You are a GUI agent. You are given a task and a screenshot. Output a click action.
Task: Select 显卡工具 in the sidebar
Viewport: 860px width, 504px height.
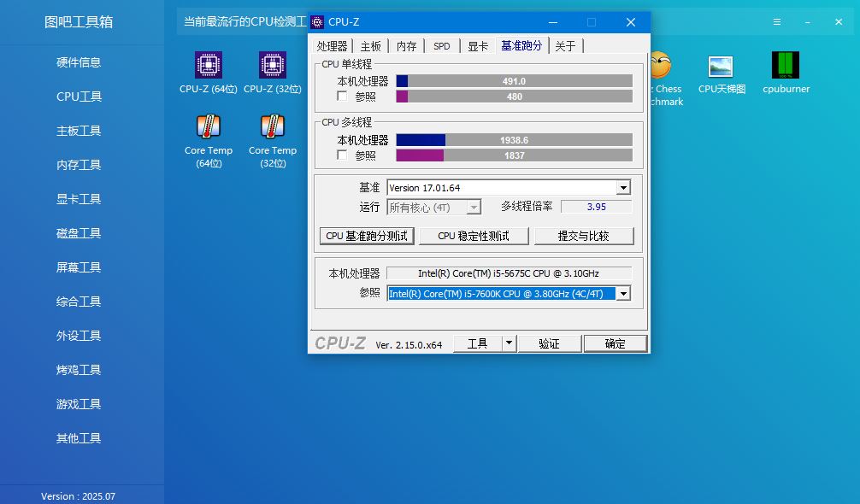tap(79, 199)
